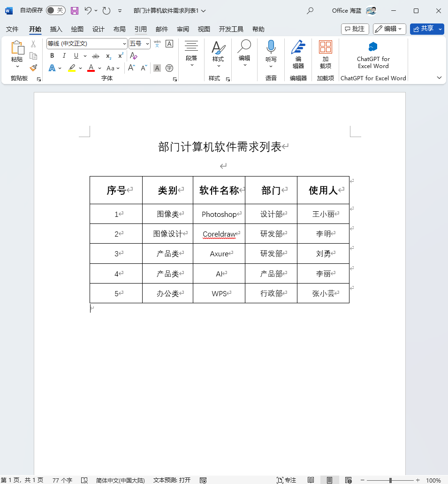The height and width of the screenshot is (484, 448).
Task: Toggle italic formatting
Action: 64,56
